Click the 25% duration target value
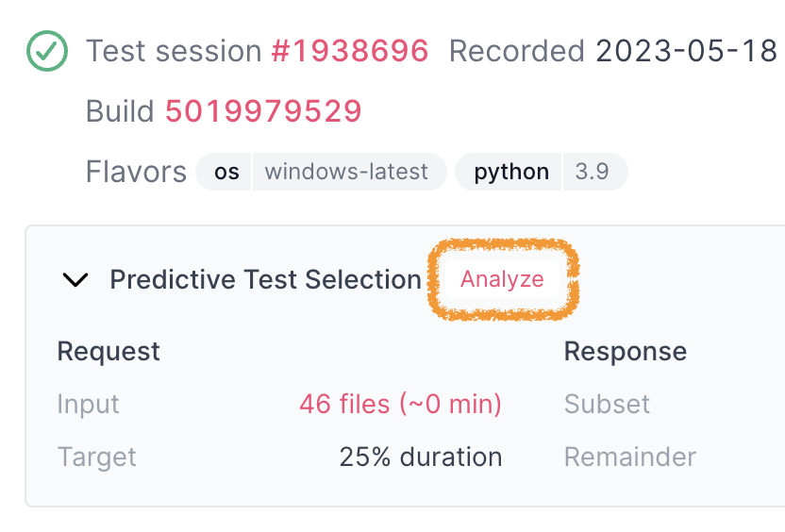Screen dimensions: 785x532 [421, 457]
